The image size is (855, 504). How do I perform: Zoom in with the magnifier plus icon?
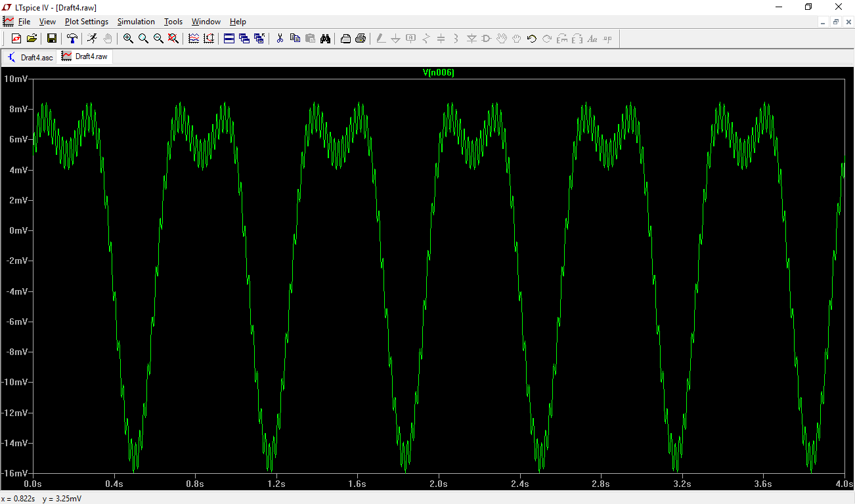tap(128, 39)
